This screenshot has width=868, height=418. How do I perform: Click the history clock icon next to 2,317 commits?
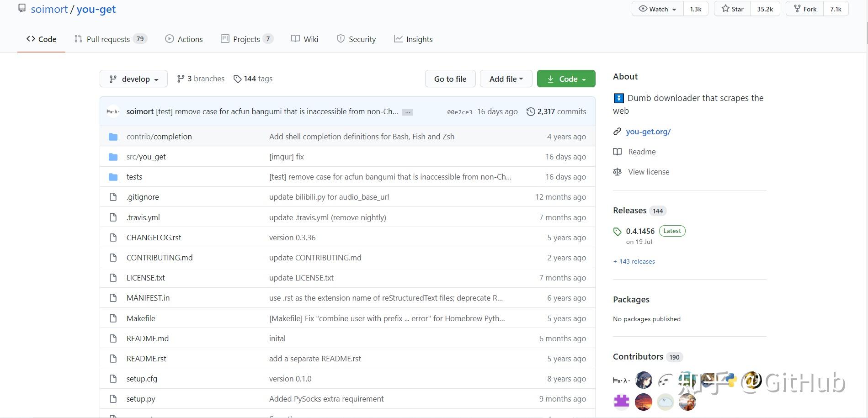[531, 111]
